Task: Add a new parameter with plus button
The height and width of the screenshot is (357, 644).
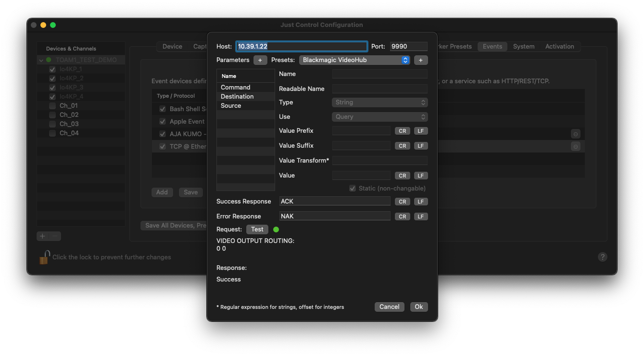Action: 260,60
